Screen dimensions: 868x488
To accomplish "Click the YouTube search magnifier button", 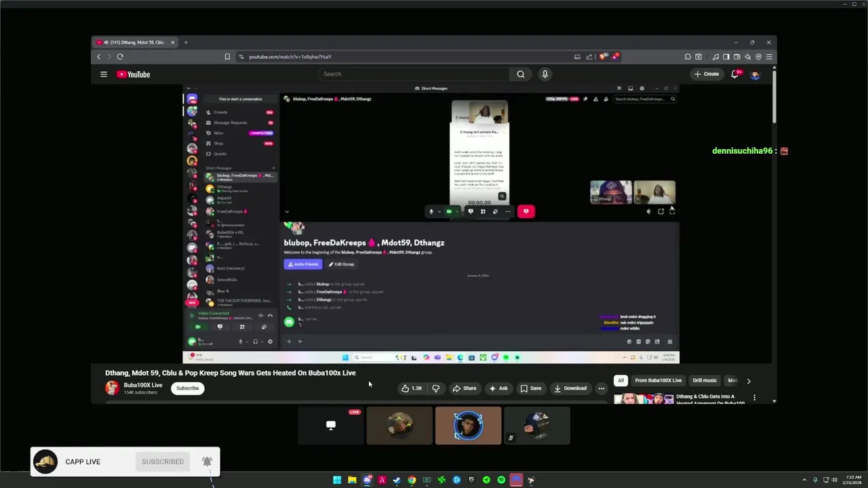I will tap(521, 75).
